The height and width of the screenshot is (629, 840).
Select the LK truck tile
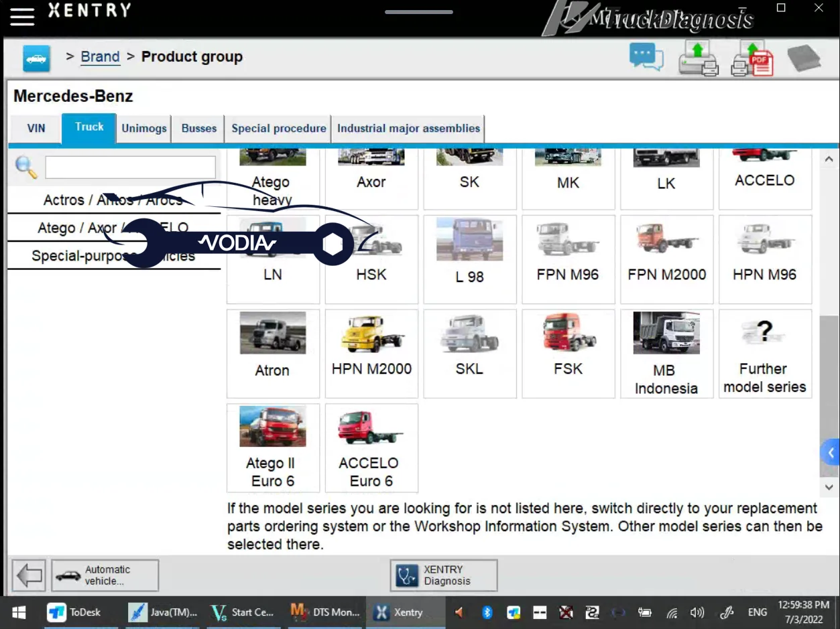click(x=666, y=179)
